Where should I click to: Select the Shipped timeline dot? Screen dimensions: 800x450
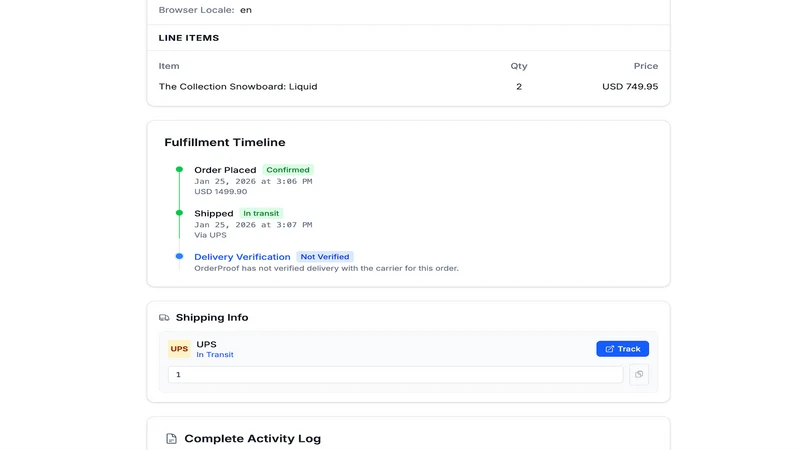(179, 213)
